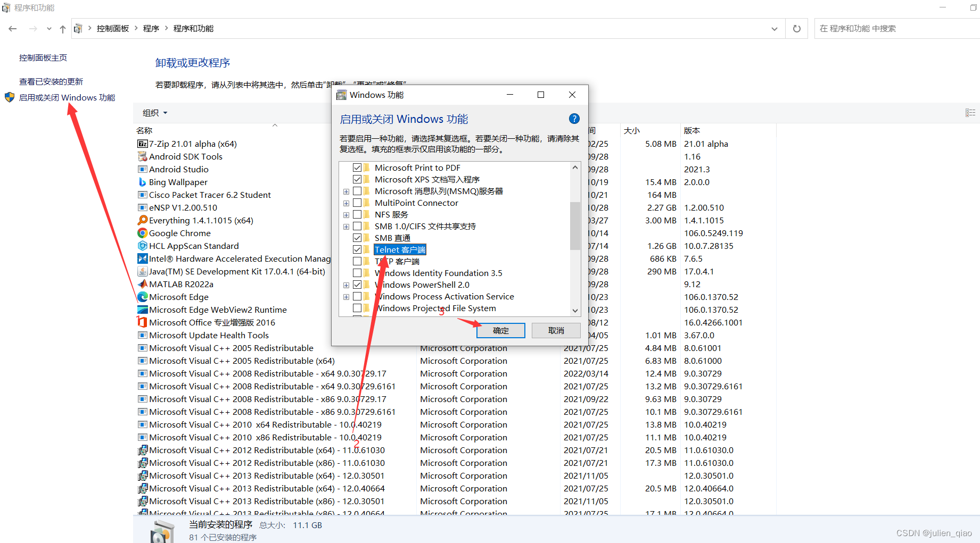Click the Programs breadcrumb segment

[x=151, y=29]
